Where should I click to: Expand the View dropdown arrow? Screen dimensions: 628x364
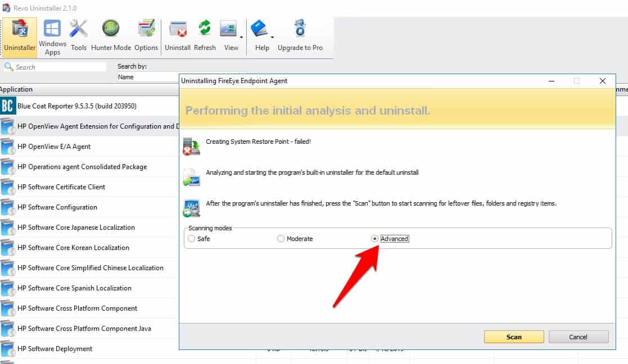point(242,38)
